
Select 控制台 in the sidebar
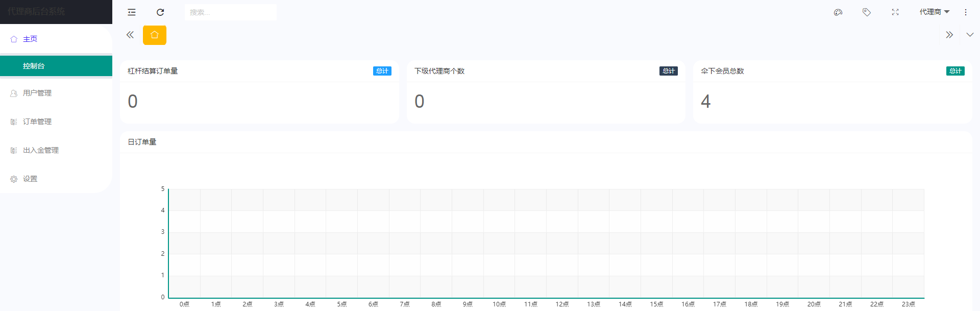click(34, 66)
